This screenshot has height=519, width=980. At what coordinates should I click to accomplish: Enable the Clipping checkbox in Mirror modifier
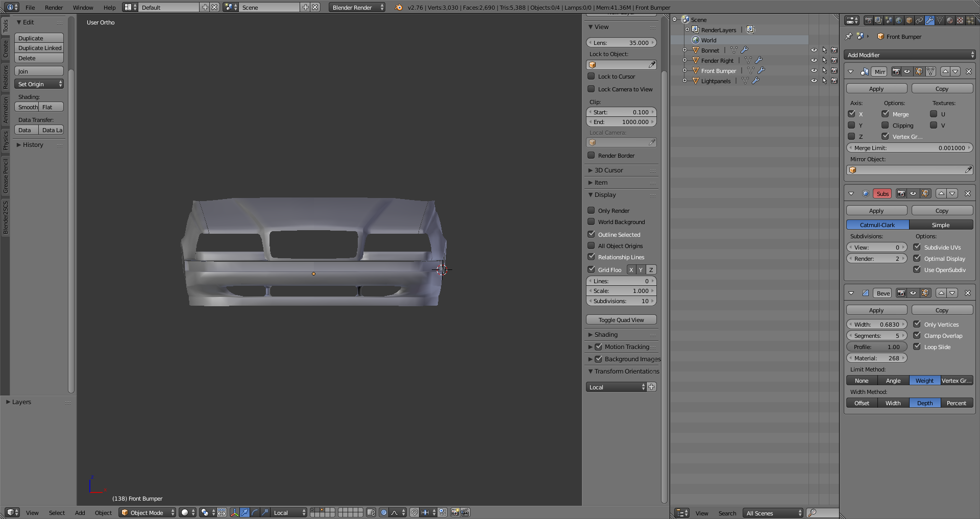[886, 126]
